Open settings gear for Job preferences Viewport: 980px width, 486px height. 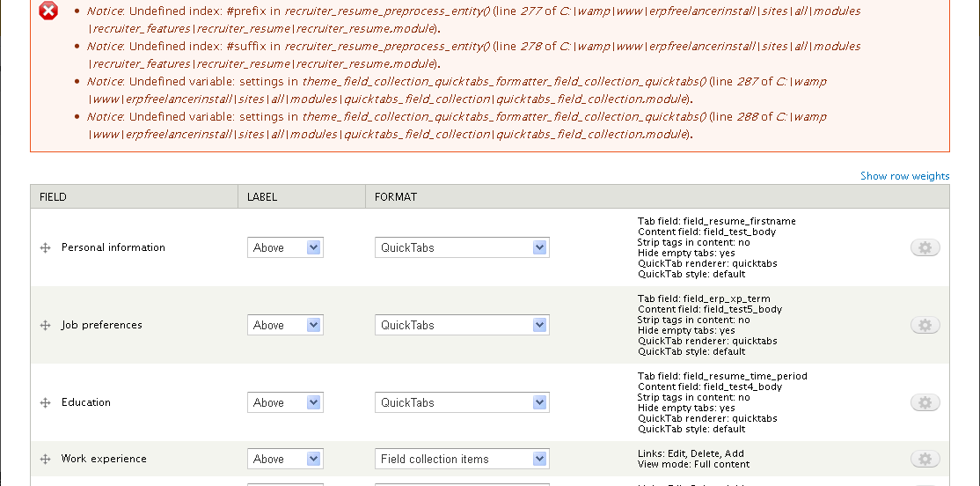tap(925, 326)
